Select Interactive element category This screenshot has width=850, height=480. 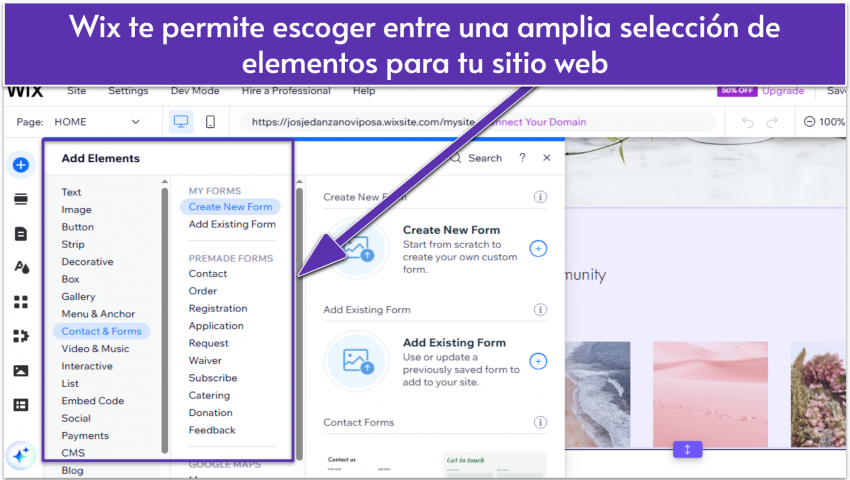point(87,366)
